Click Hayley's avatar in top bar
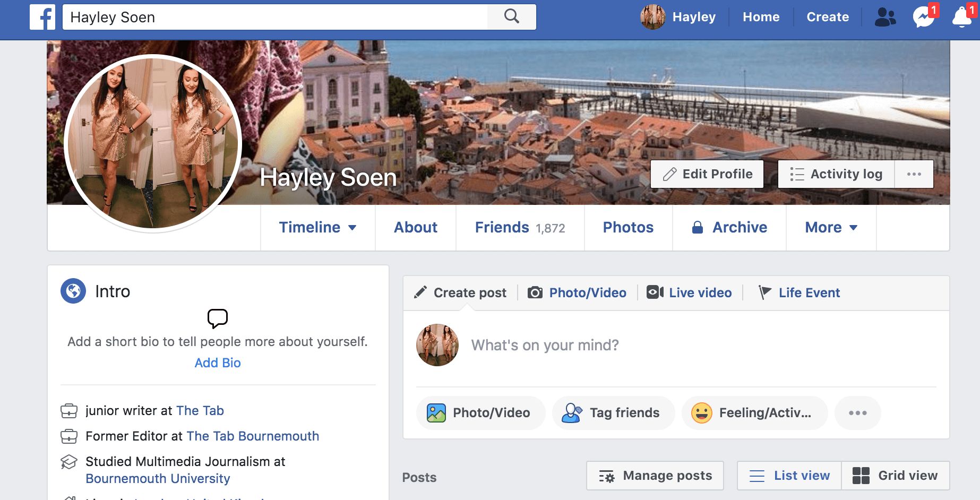This screenshot has height=500, width=980. pos(653,17)
